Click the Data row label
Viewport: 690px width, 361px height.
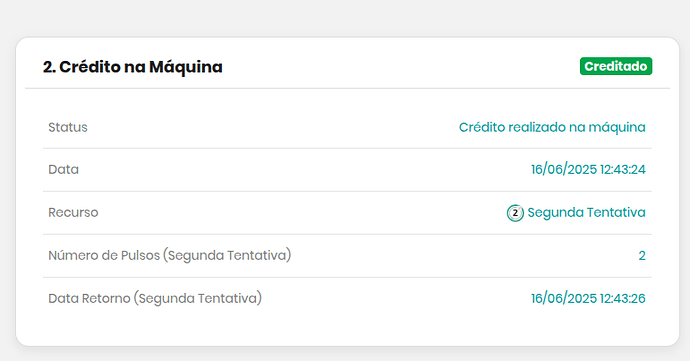coord(63,169)
